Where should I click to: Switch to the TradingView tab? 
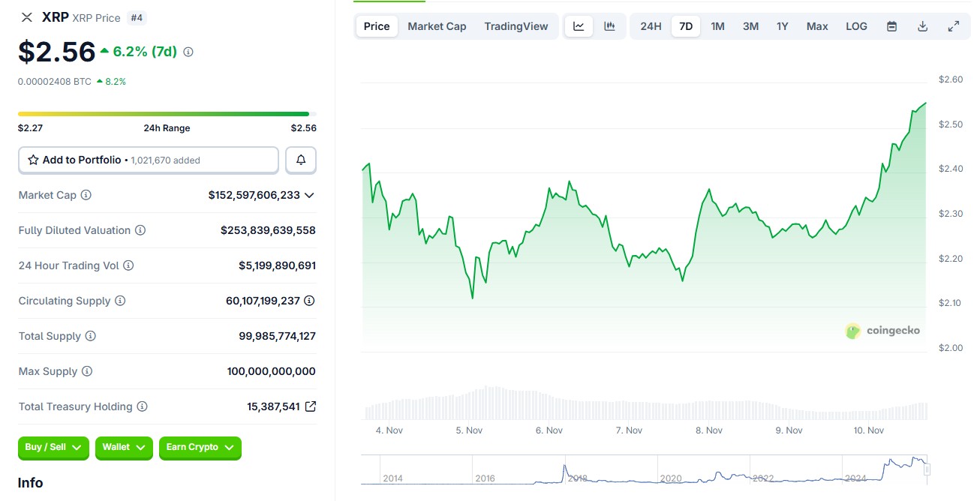[x=516, y=25]
